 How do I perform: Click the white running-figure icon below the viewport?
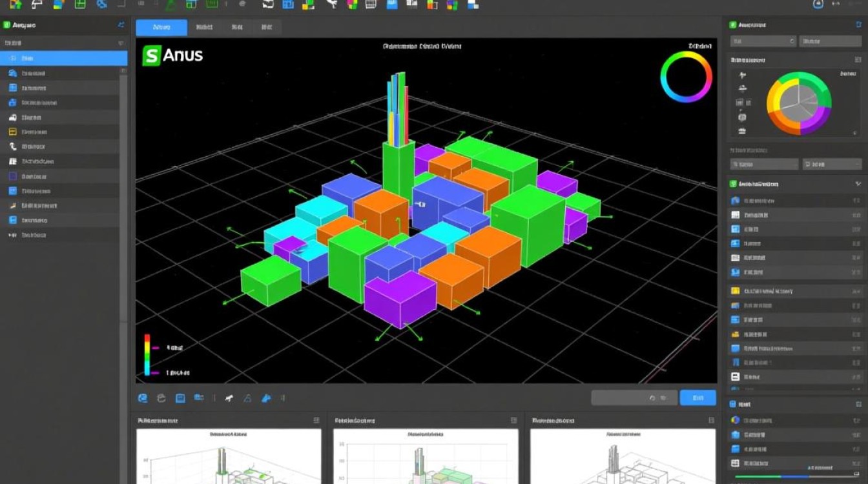pyautogui.click(x=229, y=398)
